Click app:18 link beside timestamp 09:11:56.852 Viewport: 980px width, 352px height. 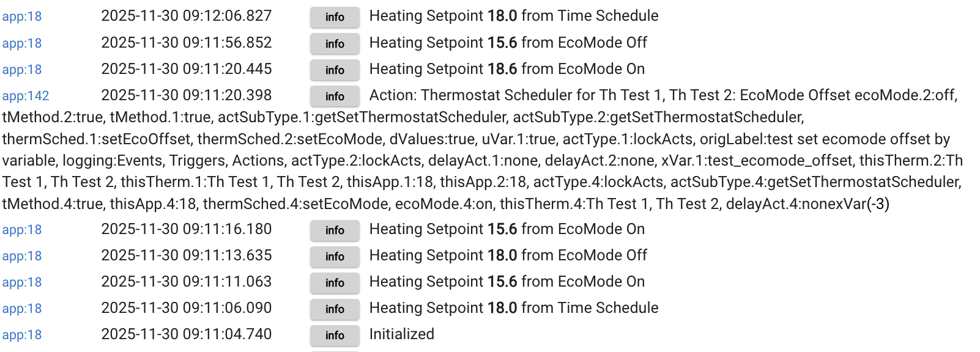[22, 43]
